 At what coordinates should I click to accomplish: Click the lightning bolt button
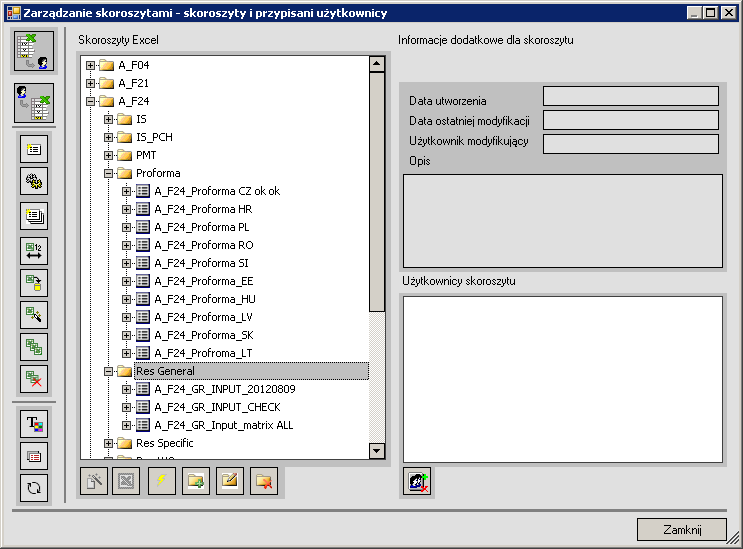pyautogui.click(x=162, y=481)
